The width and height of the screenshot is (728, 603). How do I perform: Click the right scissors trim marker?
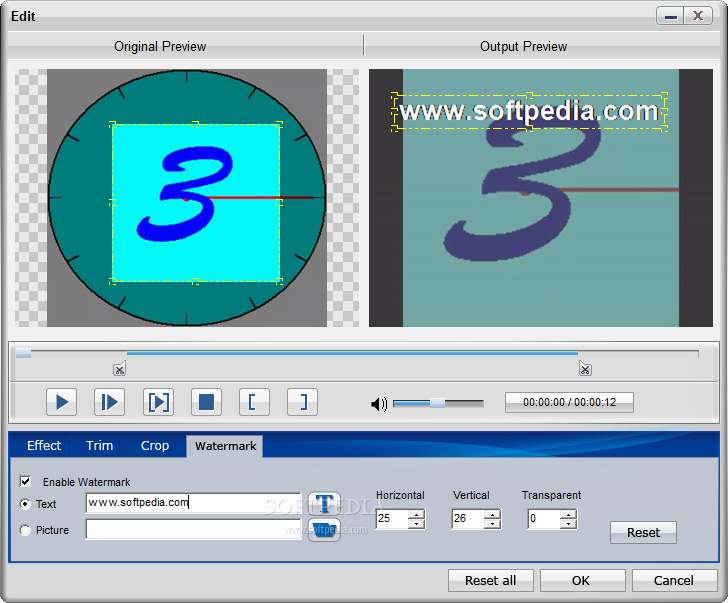tap(585, 369)
